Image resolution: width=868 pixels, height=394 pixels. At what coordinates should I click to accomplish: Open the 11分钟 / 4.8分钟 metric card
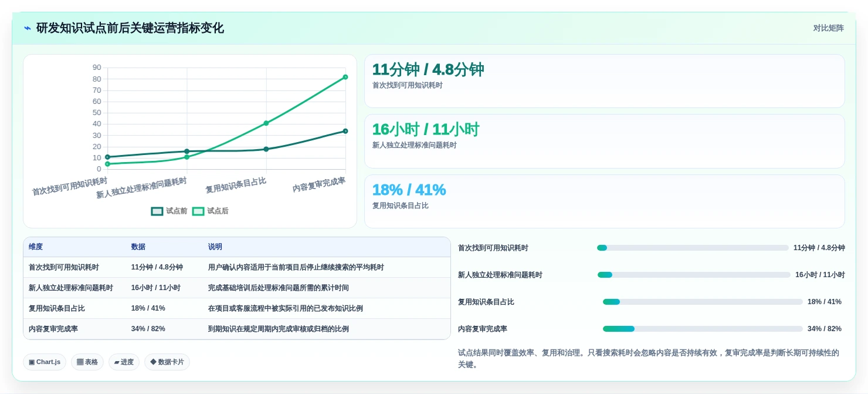(605, 81)
